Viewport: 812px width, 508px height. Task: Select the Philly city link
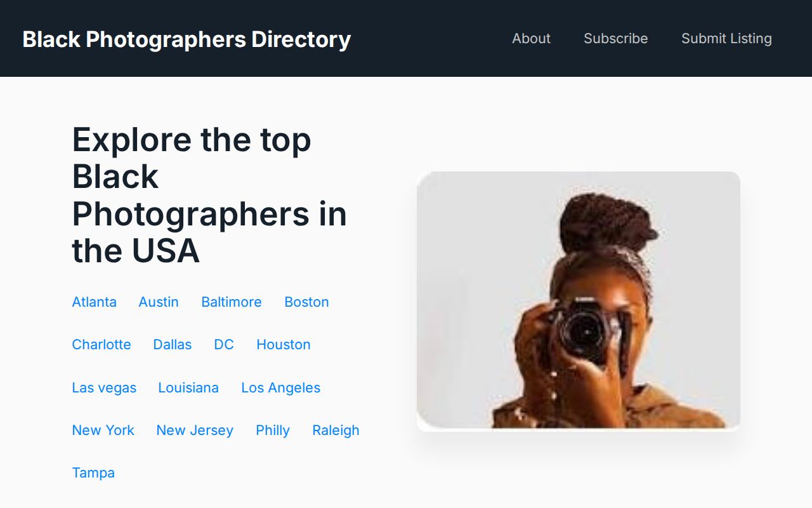272,430
